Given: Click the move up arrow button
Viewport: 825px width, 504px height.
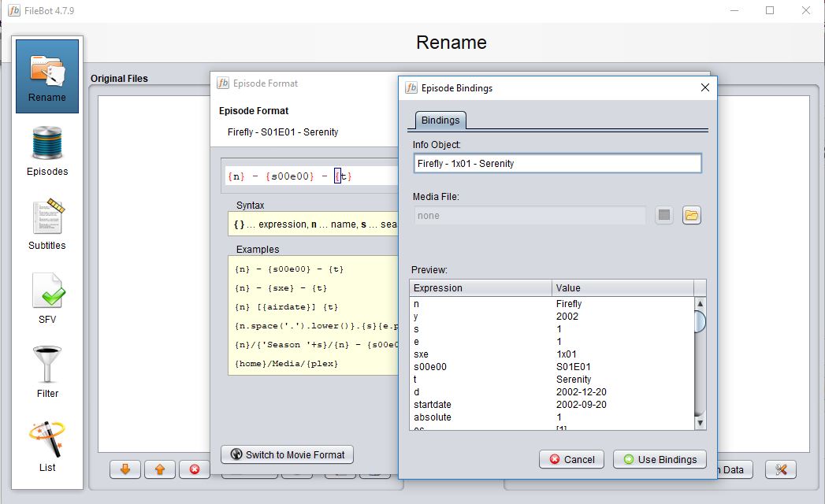Looking at the screenshot, I should pyautogui.click(x=160, y=469).
